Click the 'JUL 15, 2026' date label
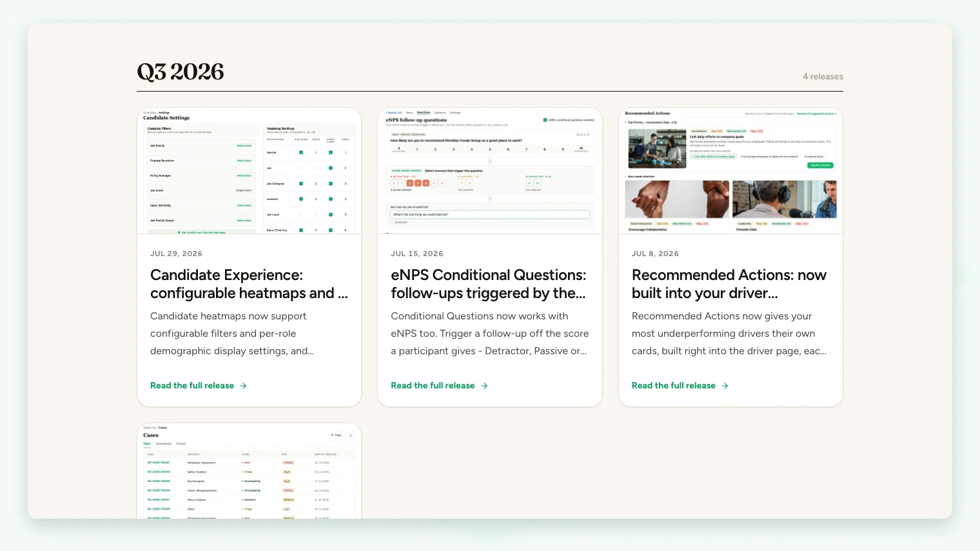This screenshot has height=551, width=980. 417,254
